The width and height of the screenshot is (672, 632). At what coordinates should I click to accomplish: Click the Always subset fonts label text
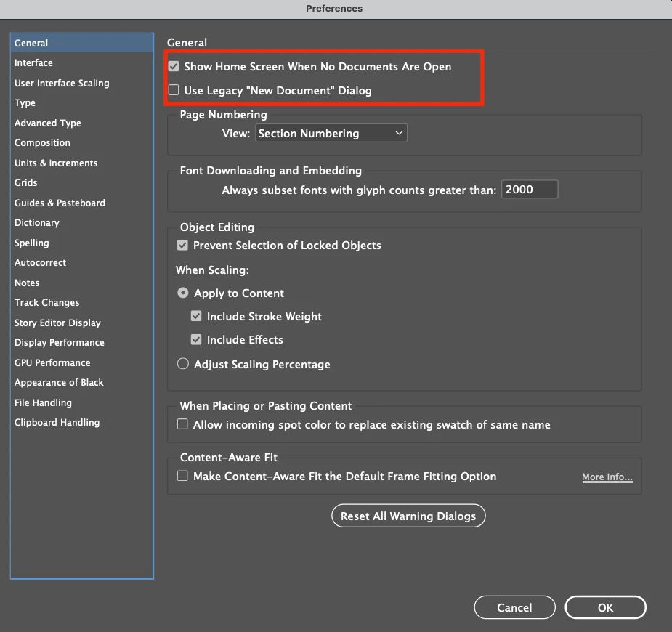[359, 190]
